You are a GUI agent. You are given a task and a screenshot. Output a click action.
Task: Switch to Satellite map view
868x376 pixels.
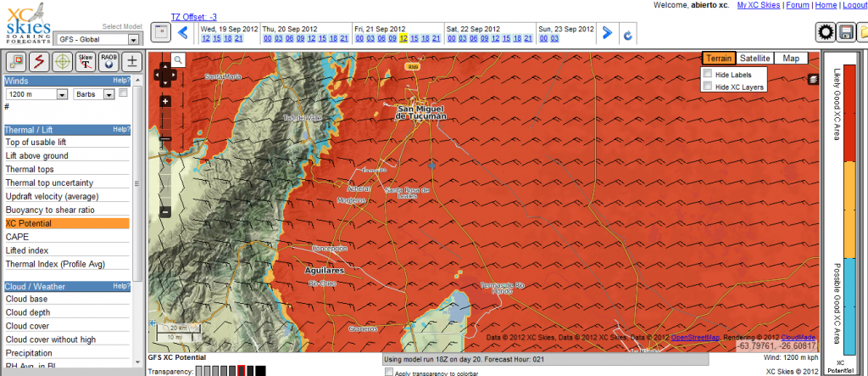click(754, 58)
